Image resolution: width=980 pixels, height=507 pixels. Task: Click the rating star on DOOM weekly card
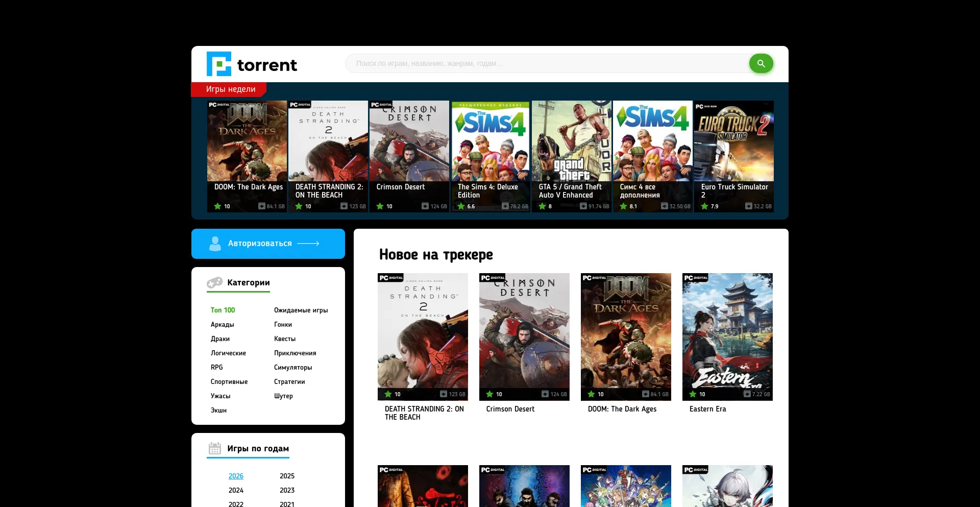(x=217, y=206)
